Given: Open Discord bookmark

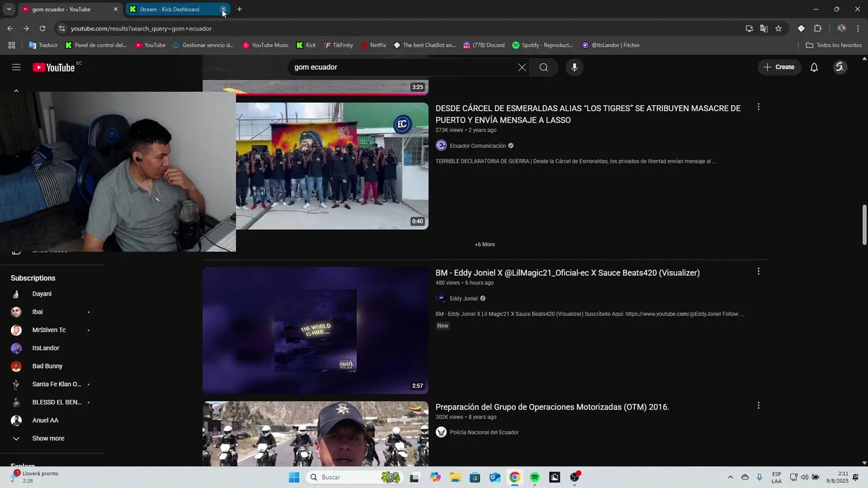Looking at the screenshot, I should (x=484, y=45).
